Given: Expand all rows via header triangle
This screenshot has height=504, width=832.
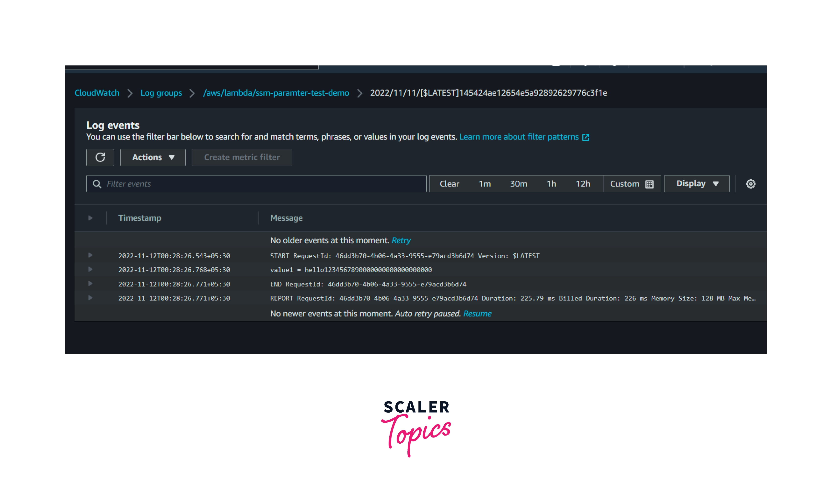Looking at the screenshot, I should click(x=90, y=218).
